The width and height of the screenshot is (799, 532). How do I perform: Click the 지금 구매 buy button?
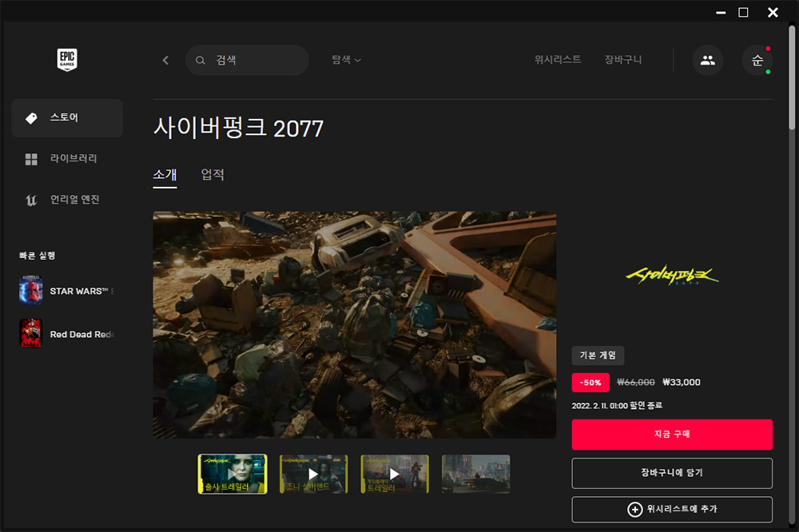672,435
